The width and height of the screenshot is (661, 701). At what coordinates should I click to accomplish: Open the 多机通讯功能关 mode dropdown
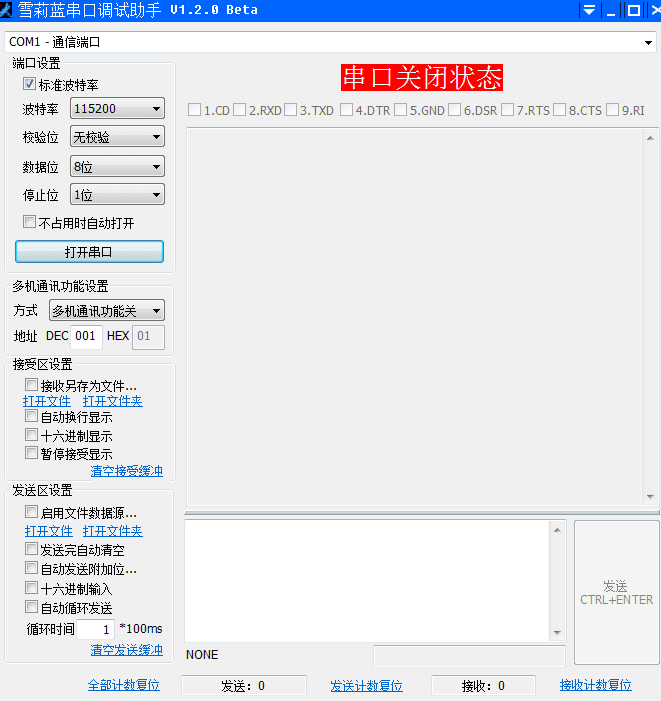pos(107,311)
